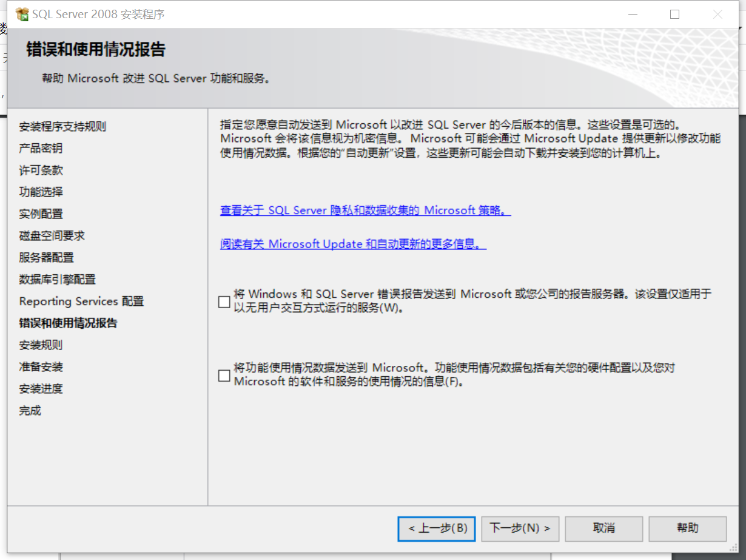Image resolution: width=746 pixels, height=560 pixels.
Task: View the 磁盘空间要求 step
Action: (x=52, y=235)
